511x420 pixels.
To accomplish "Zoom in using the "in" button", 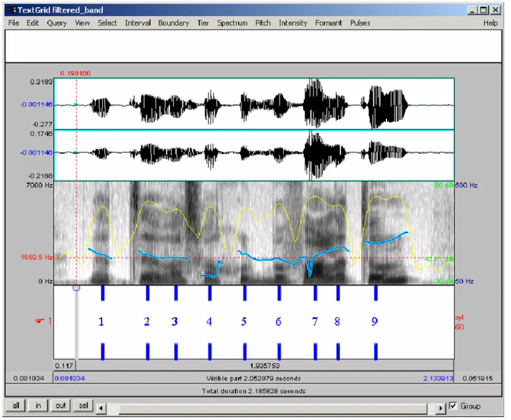I will (x=37, y=406).
